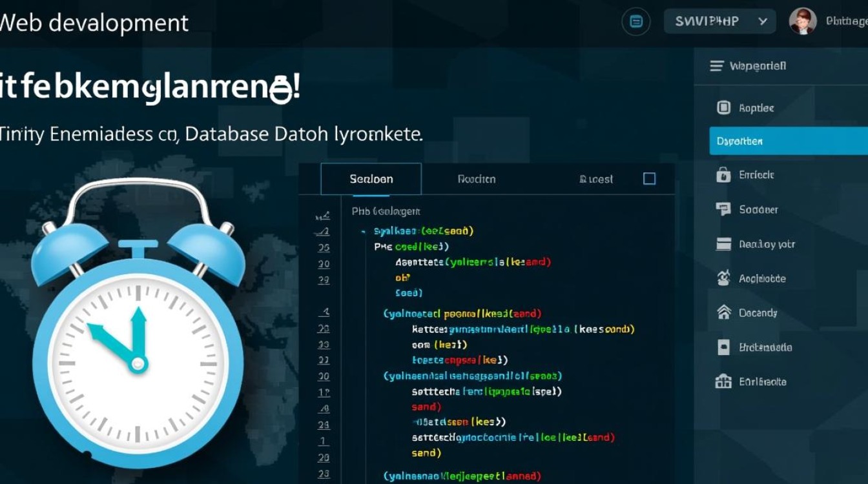Image resolution: width=868 pixels, height=484 pixels.
Task: Click the square icon beside Roptlee
Action: pos(724,108)
